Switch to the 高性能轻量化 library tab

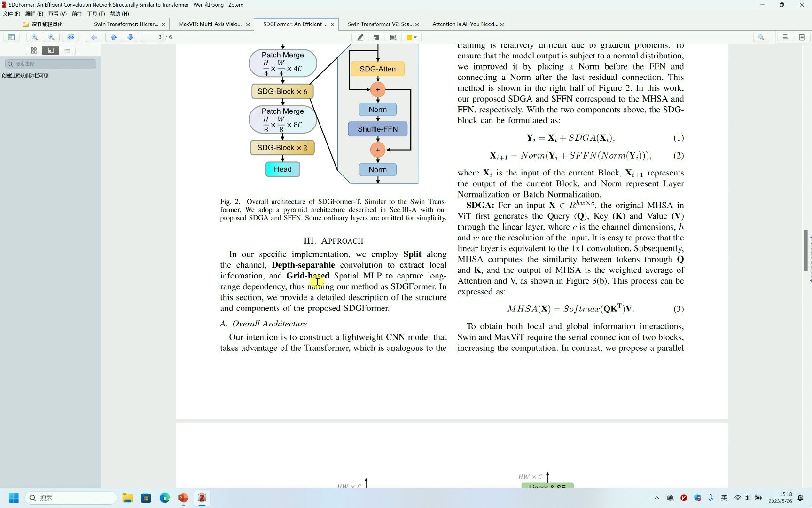click(x=43, y=24)
